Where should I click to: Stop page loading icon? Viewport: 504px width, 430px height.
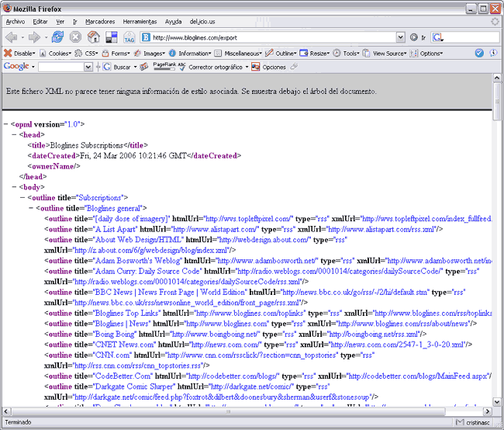coord(75,37)
